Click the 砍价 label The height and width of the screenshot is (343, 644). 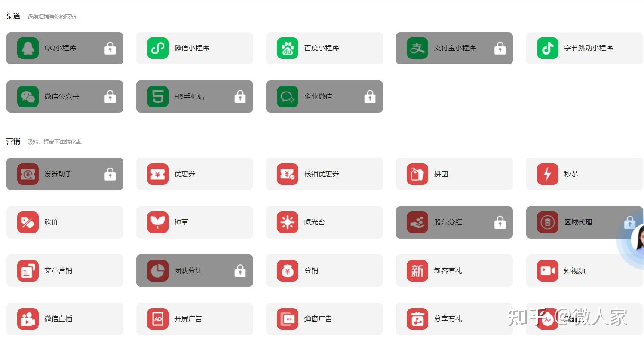(51, 222)
